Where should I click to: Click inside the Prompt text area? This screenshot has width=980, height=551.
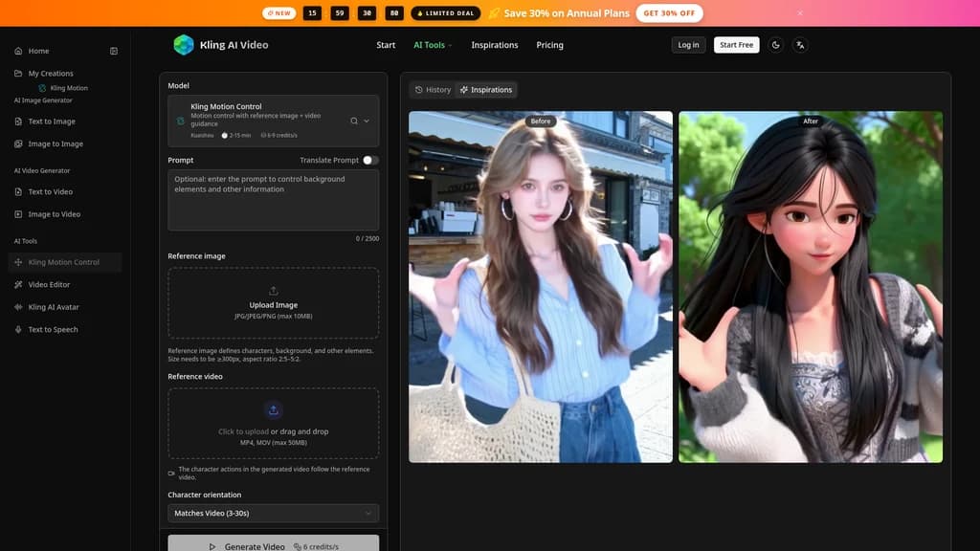point(273,200)
